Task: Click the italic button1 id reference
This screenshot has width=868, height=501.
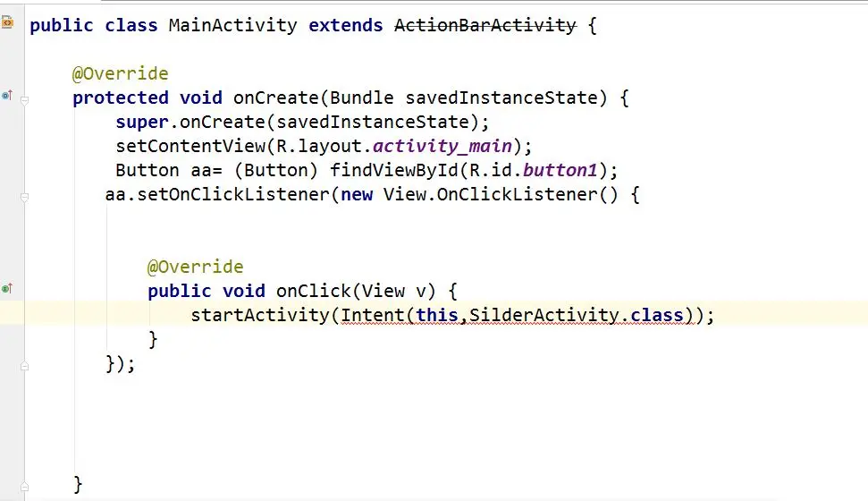Action: (560, 171)
